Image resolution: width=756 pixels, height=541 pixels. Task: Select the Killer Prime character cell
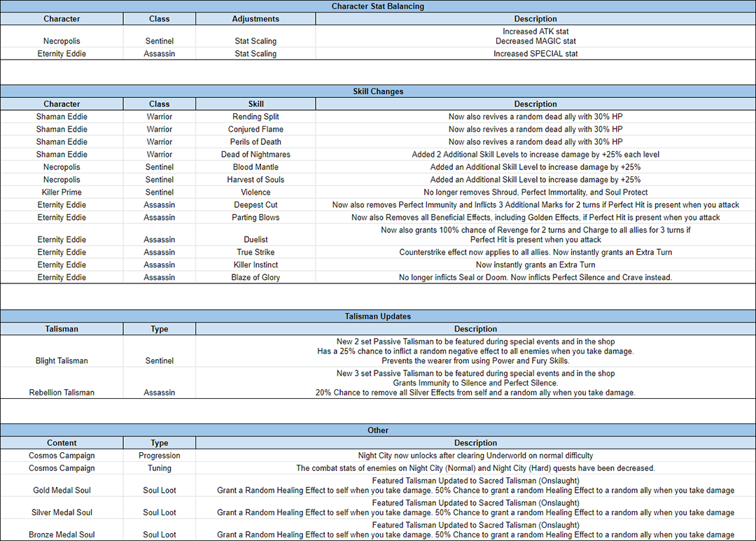point(62,192)
